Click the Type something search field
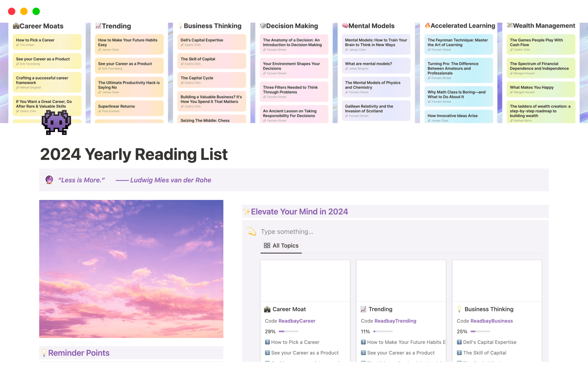This screenshot has height=368, width=588. 287,232
